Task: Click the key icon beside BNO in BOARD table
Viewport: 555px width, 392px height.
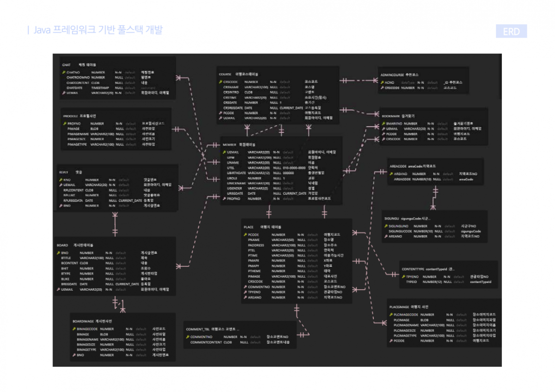Action: tap(58, 253)
